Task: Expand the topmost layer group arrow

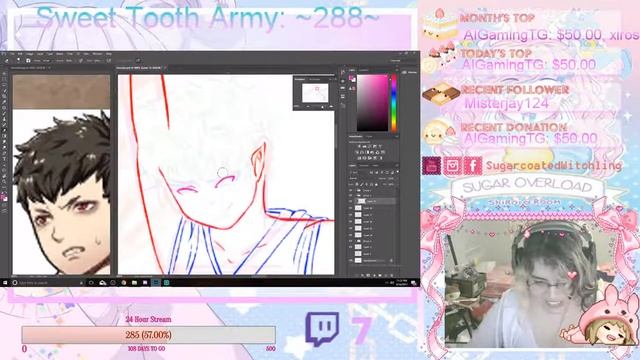Action: click(356, 190)
